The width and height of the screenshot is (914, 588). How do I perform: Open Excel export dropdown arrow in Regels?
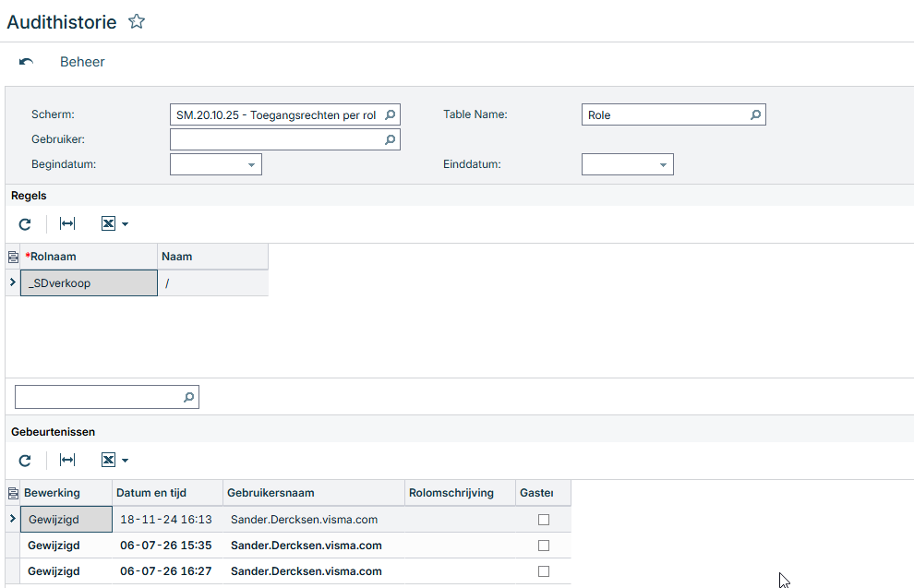pyautogui.click(x=125, y=224)
